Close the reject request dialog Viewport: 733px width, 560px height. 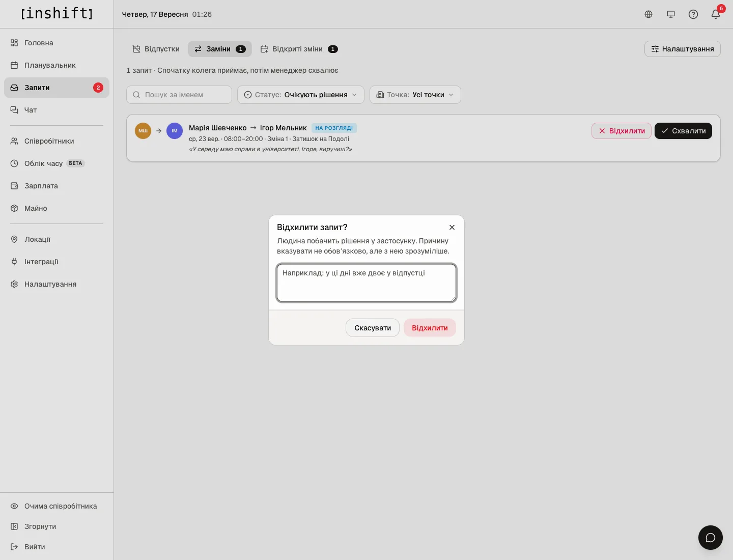pyautogui.click(x=452, y=227)
